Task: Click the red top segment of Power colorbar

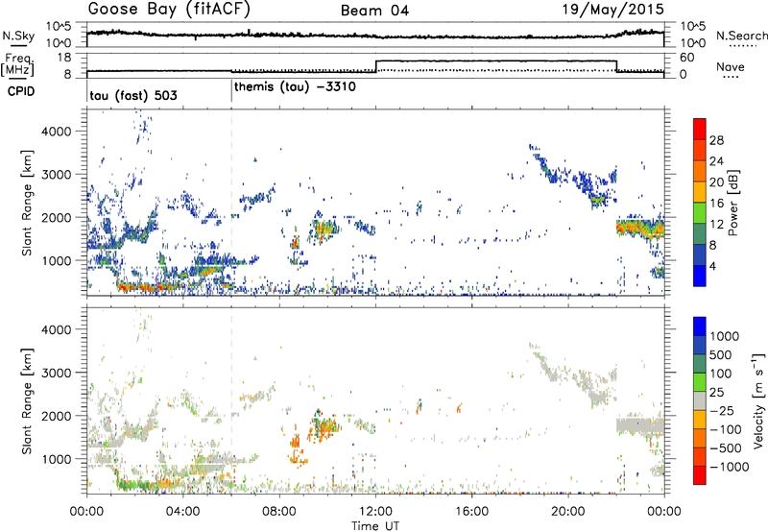Action: tap(700, 129)
